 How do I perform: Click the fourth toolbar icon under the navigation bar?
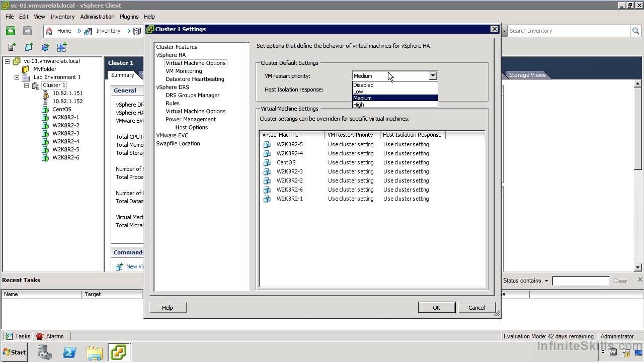[62, 47]
